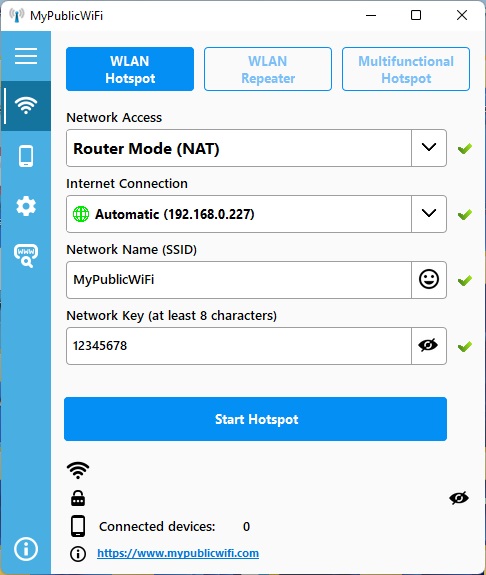
Task: Switch to the WLAN Repeater tab
Action: tap(268, 69)
